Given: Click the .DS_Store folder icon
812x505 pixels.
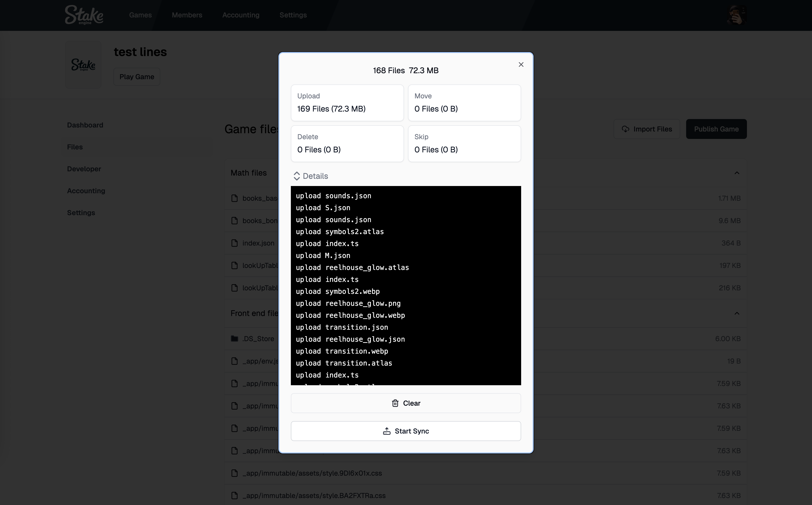Looking at the screenshot, I should click(x=235, y=339).
